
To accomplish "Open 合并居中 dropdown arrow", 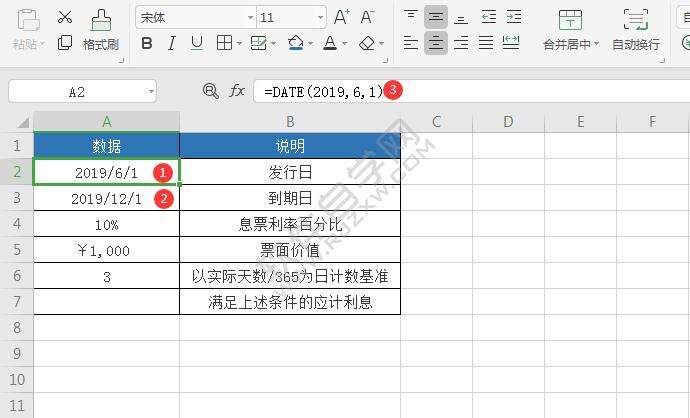I will 597,44.
